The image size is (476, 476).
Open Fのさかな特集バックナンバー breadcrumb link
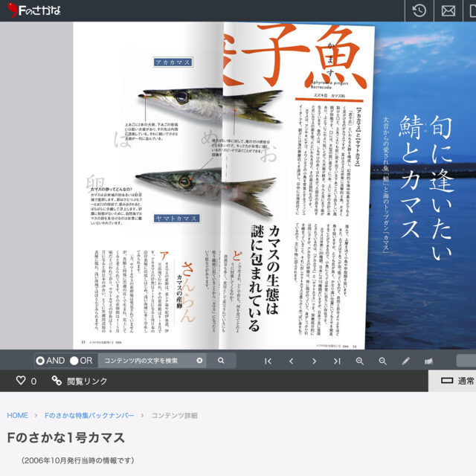point(89,415)
